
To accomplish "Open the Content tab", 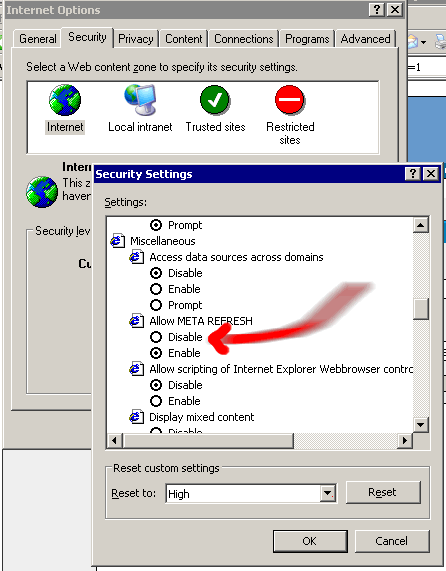I will tap(183, 39).
